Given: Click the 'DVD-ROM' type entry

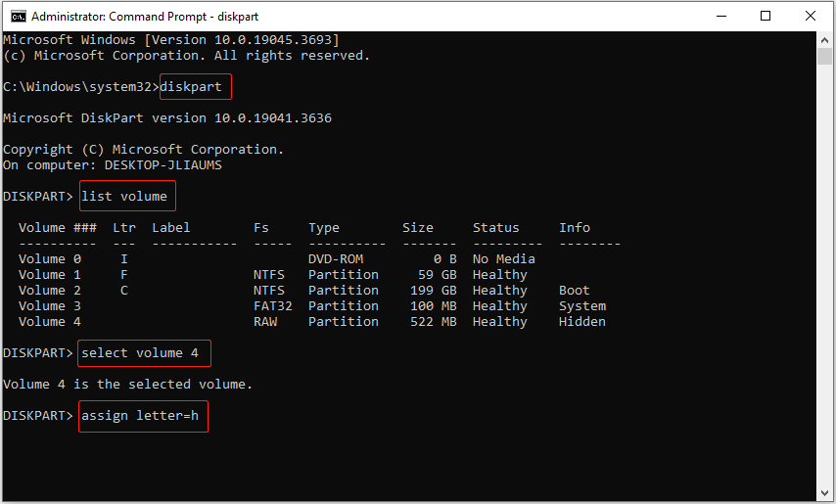Looking at the screenshot, I should (x=336, y=259).
